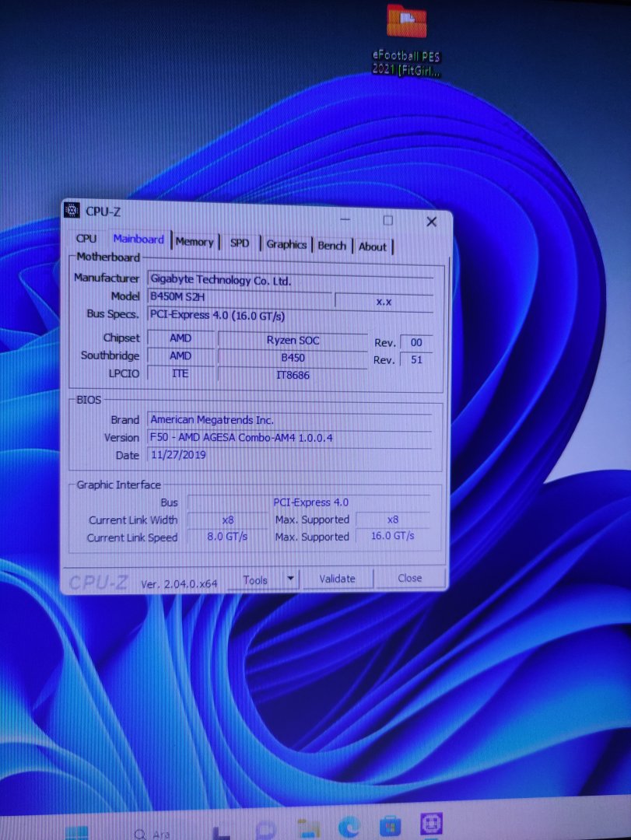Click the Validate button

[337, 579]
